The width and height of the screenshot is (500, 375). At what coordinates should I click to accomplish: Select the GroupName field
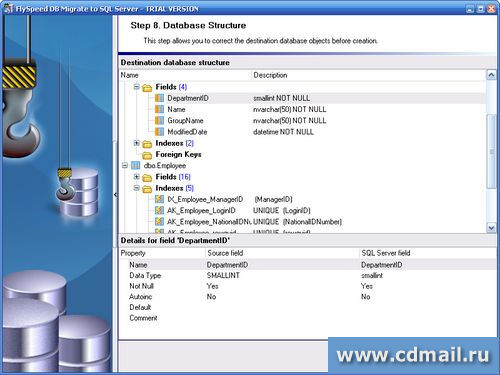(x=185, y=121)
